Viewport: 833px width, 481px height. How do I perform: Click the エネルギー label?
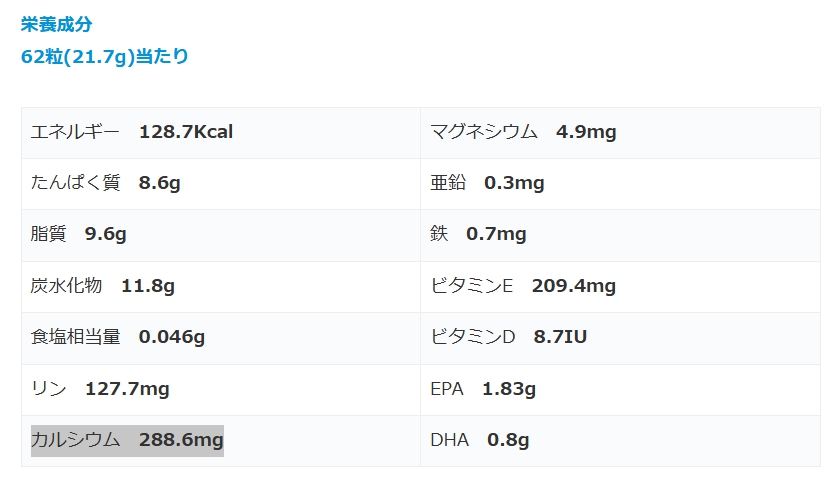click(75, 131)
